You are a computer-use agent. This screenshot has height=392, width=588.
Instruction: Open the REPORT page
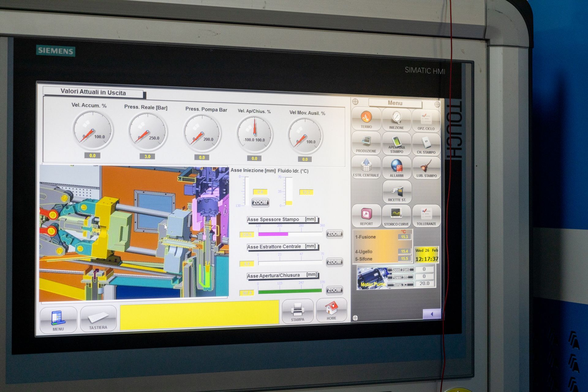coord(366,216)
